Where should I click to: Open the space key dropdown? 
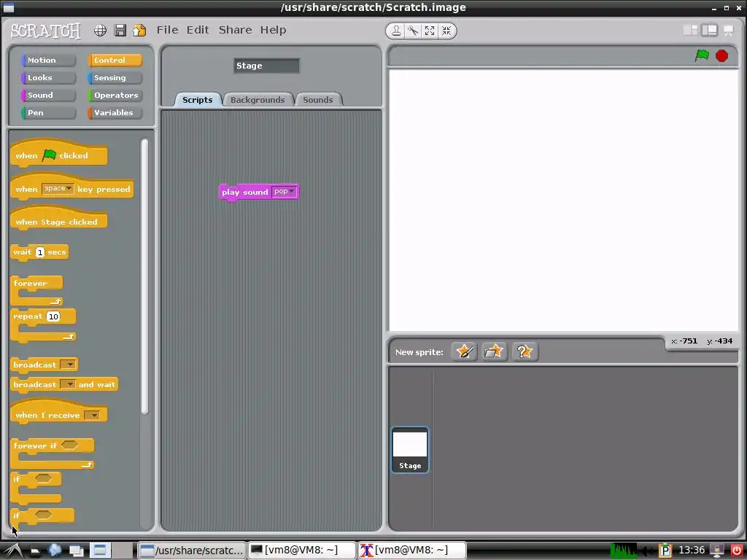58,189
